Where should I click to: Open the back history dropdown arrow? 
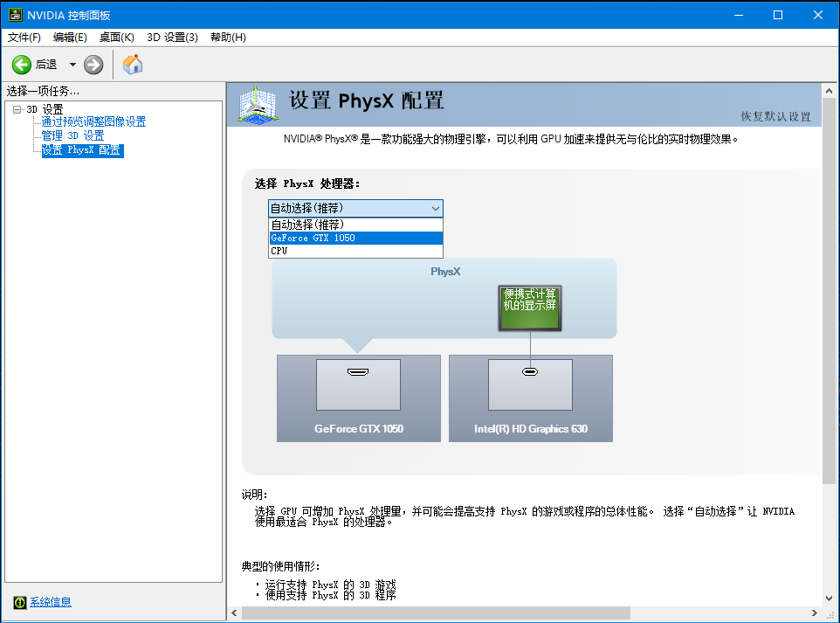coord(72,65)
